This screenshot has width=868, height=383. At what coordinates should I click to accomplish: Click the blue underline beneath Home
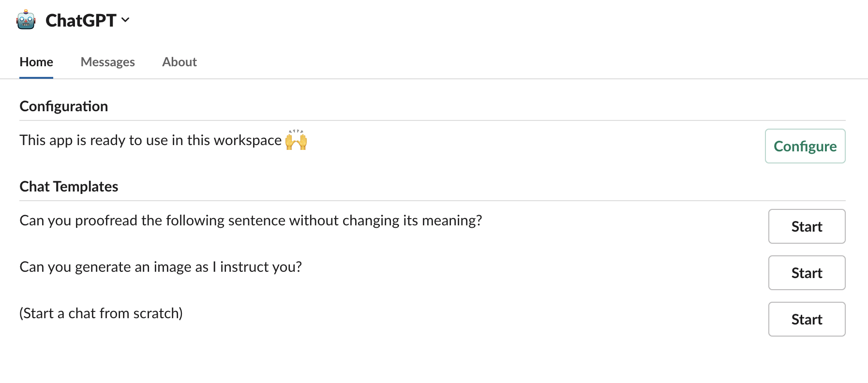[36, 77]
